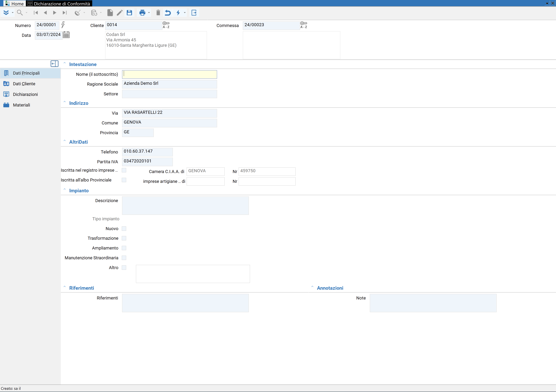556x392 pixels.
Task: Click the double-chevron menu icon in toolbar
Action: (x=6, y=13)
